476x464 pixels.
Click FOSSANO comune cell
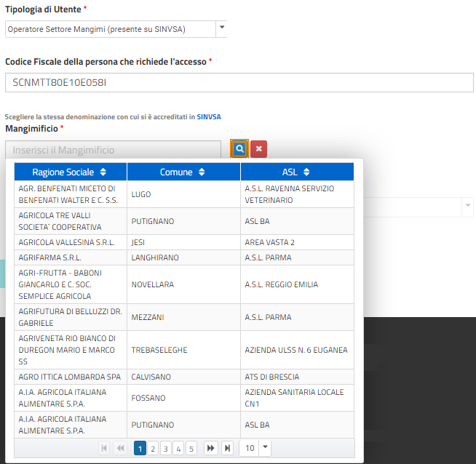(x=183, y=398)
